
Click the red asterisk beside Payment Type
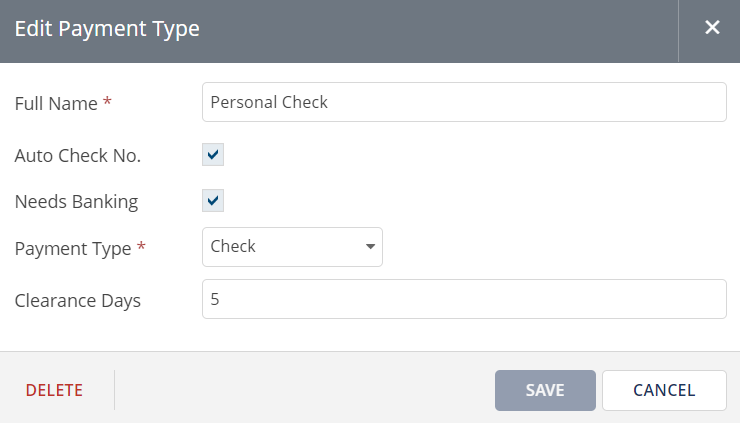coord(141,248)
